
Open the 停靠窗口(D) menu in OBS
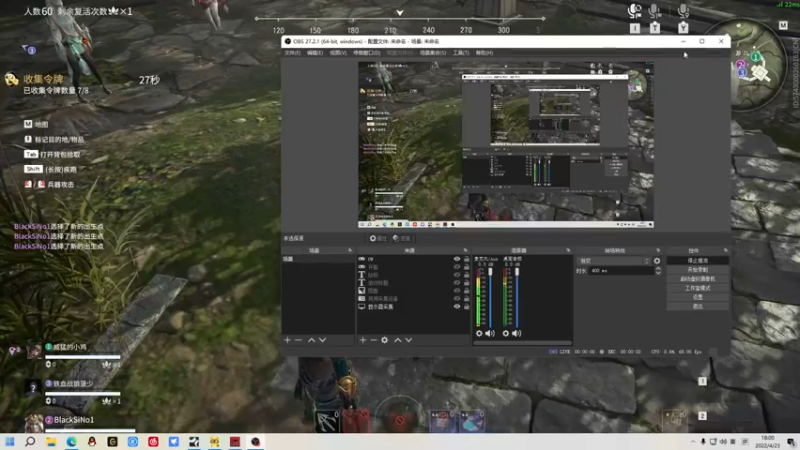click(366, 53)
